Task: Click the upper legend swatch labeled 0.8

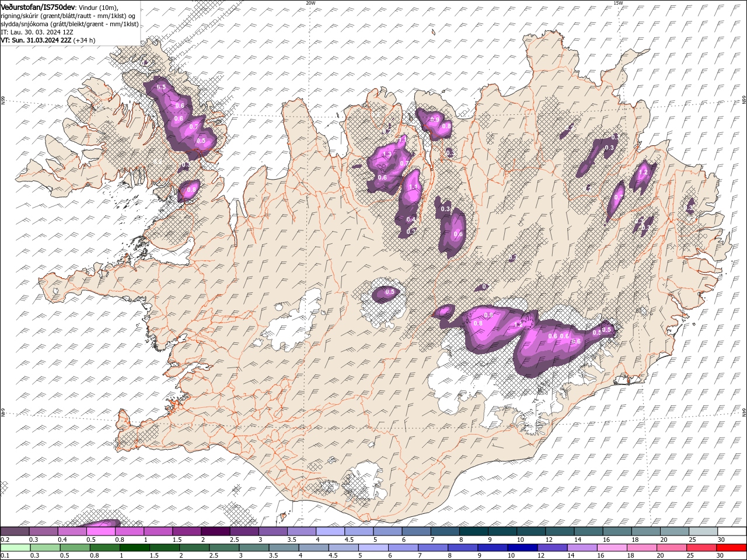Action: point(129,531)
